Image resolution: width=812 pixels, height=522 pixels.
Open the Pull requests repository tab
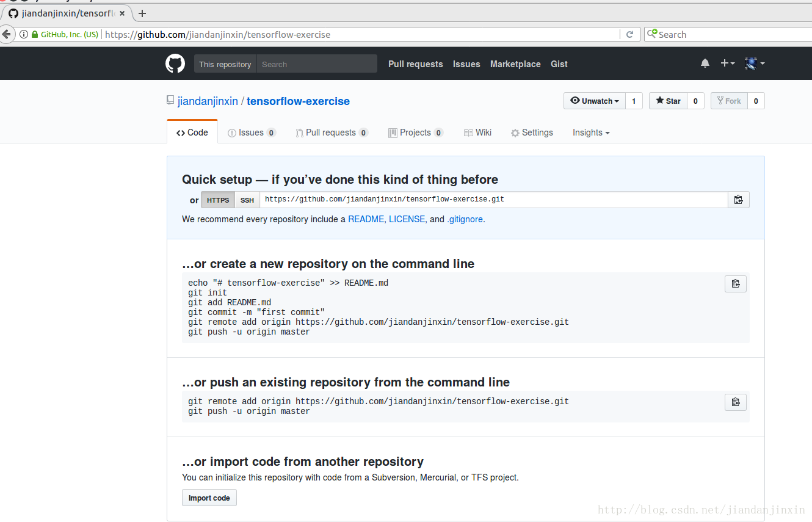332,132
